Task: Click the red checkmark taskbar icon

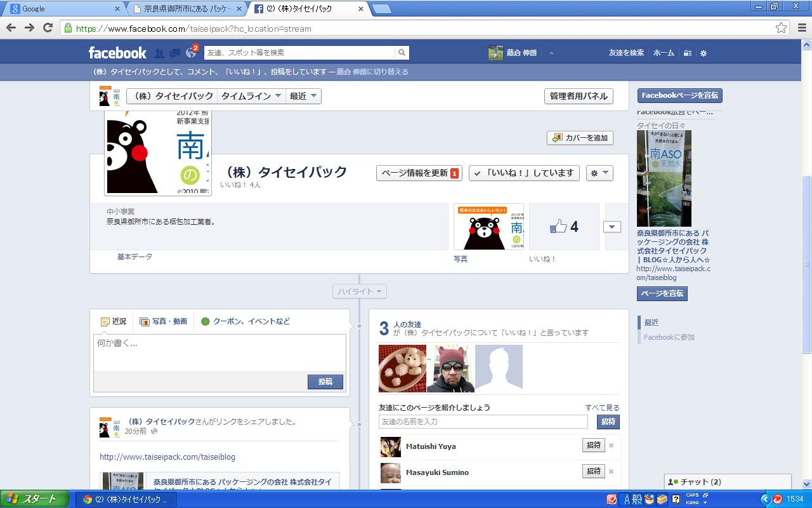Action: [x=612, y=499]
